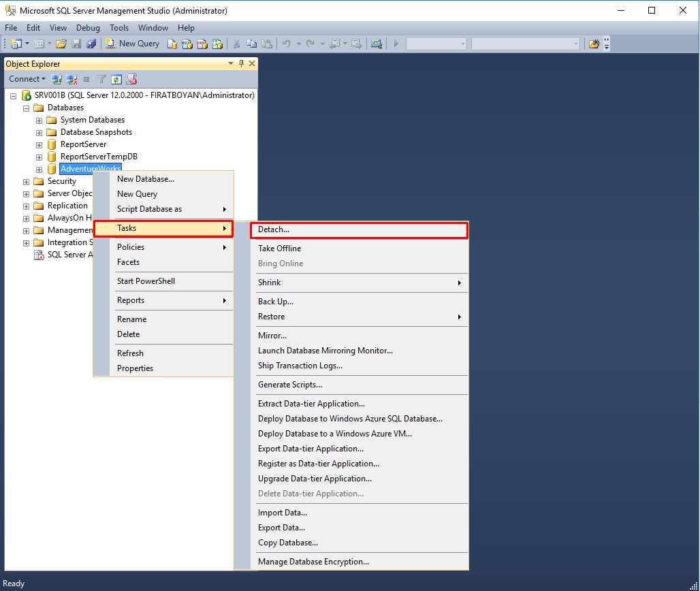Click the Open File folder icon

pos(61,44)
